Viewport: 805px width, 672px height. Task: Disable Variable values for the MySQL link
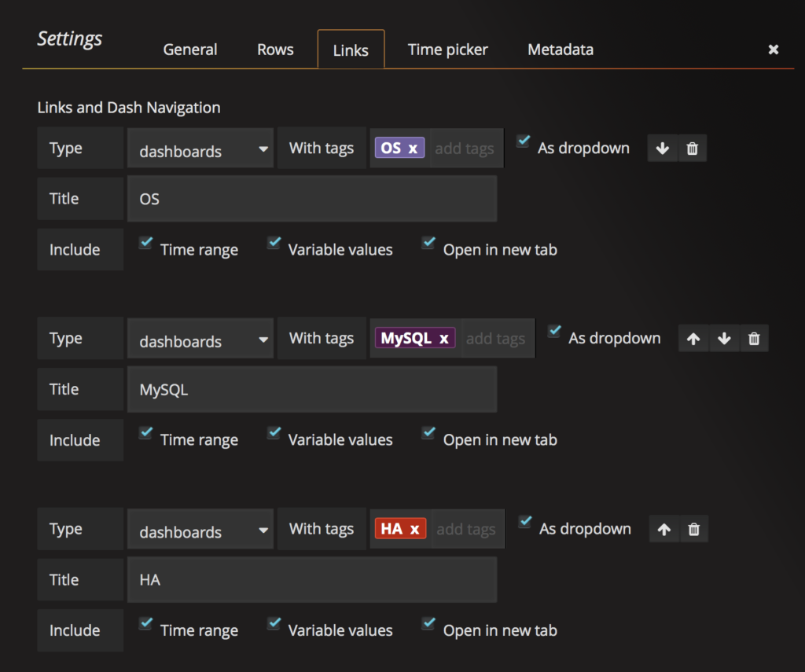274,434
